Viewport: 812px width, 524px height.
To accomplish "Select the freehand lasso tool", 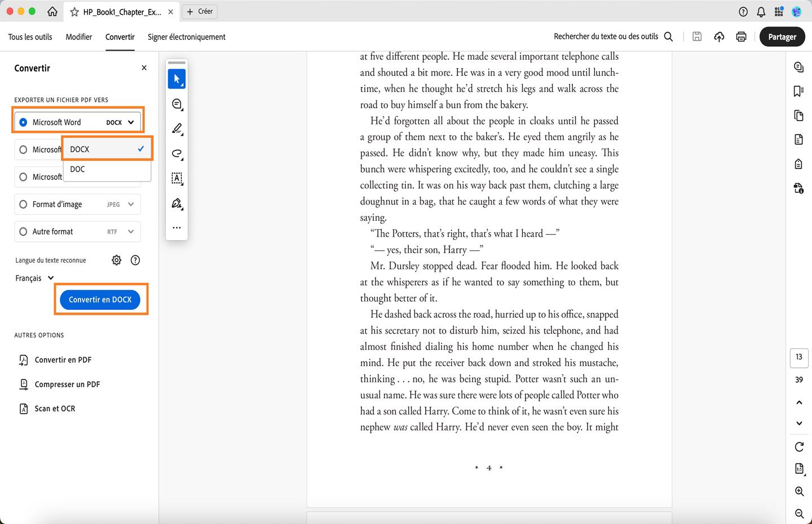I will (176, 153).
